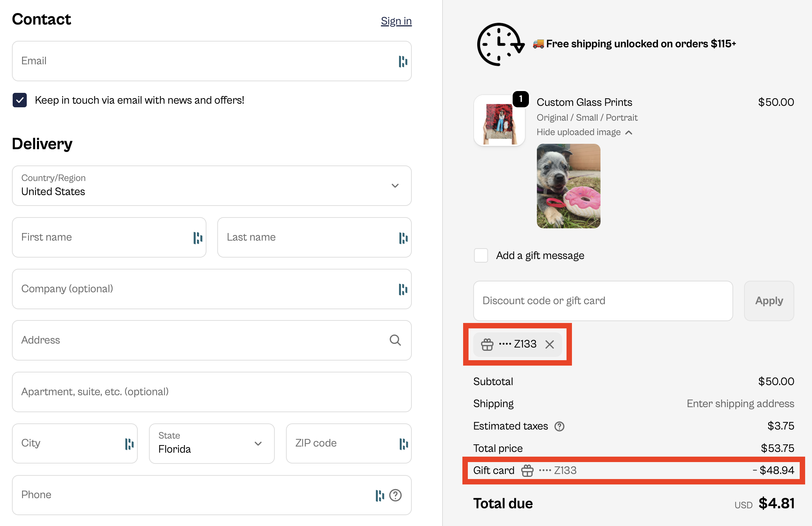The image size is (812, 526).
Task: Remove the Z133 gift card
Action: click(x=550, y=344)
